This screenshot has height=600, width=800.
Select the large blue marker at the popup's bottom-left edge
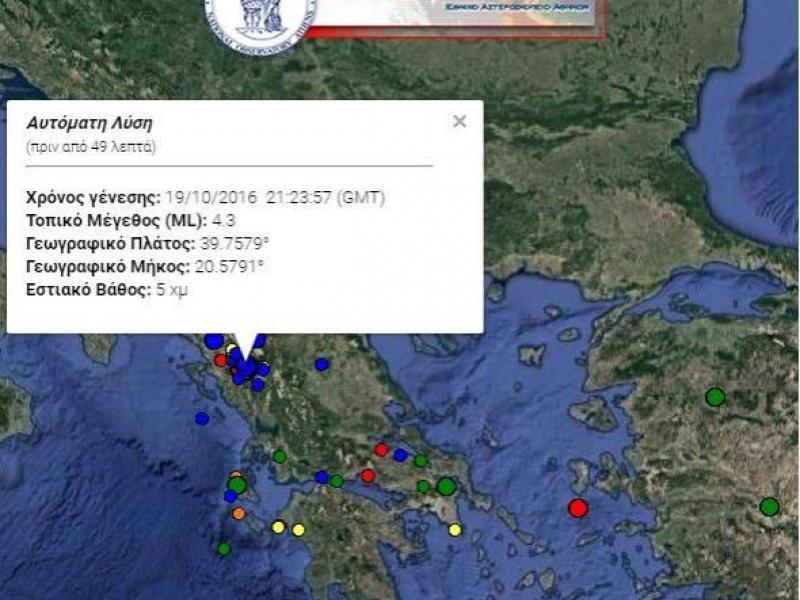[213, 341]
